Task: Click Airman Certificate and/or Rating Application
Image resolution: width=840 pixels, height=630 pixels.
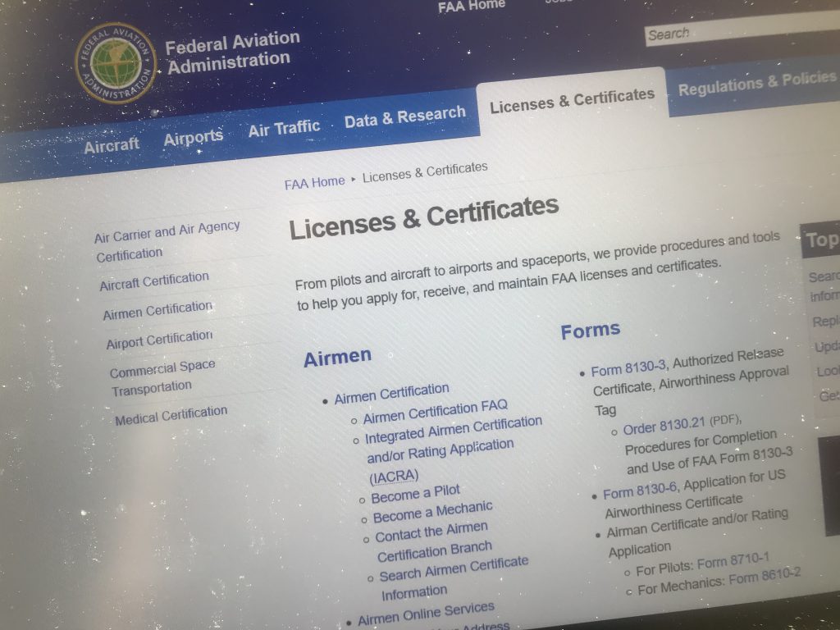Action: (x=697, y=532)
